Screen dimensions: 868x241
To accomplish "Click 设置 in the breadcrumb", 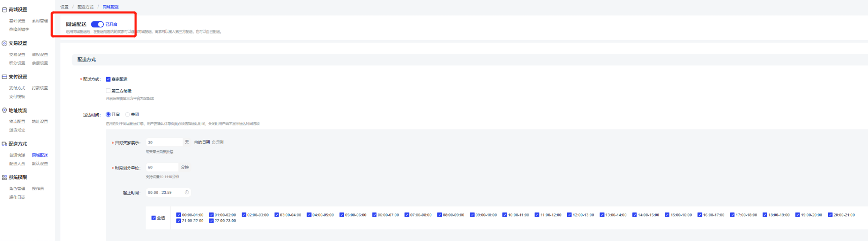I will pos(64,7).
